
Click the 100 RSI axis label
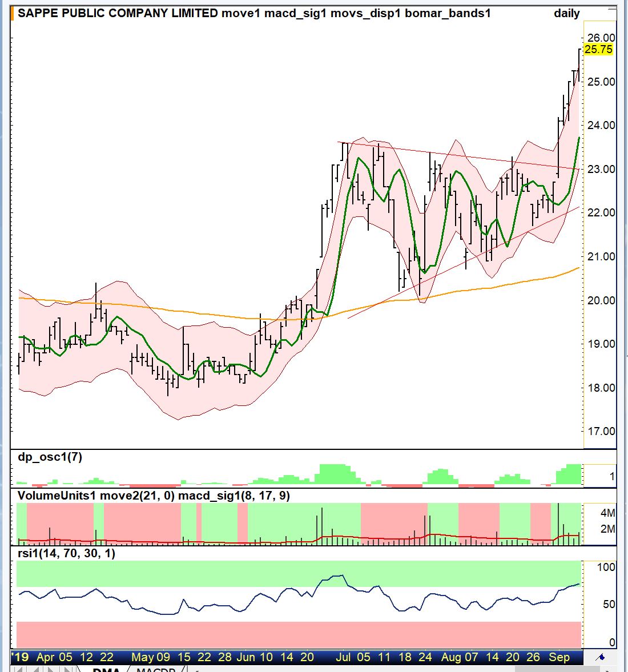[x=606, y=568]
